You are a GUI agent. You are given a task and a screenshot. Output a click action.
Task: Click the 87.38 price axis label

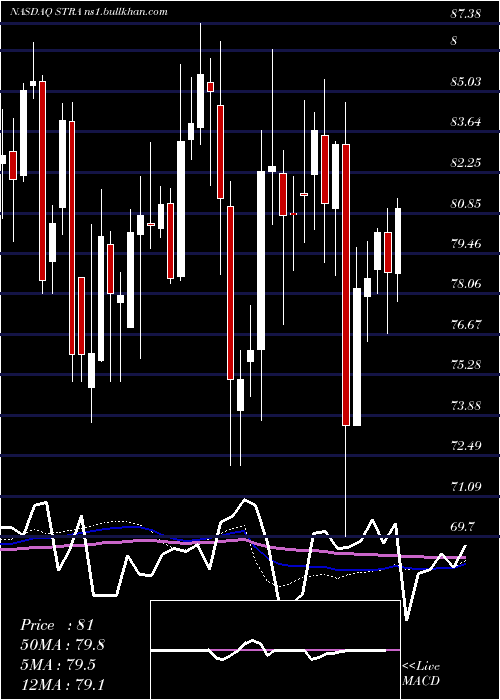[466, 14]
